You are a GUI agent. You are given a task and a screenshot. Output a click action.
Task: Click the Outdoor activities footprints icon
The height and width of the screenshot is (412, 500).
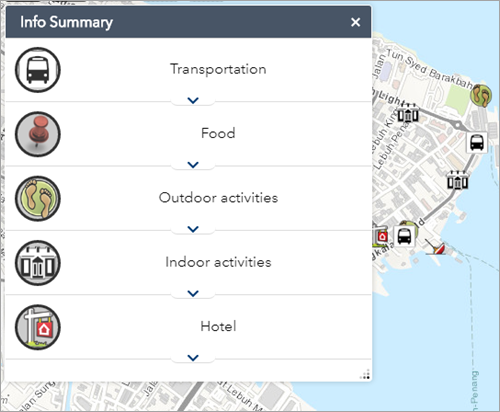[38, 198]
